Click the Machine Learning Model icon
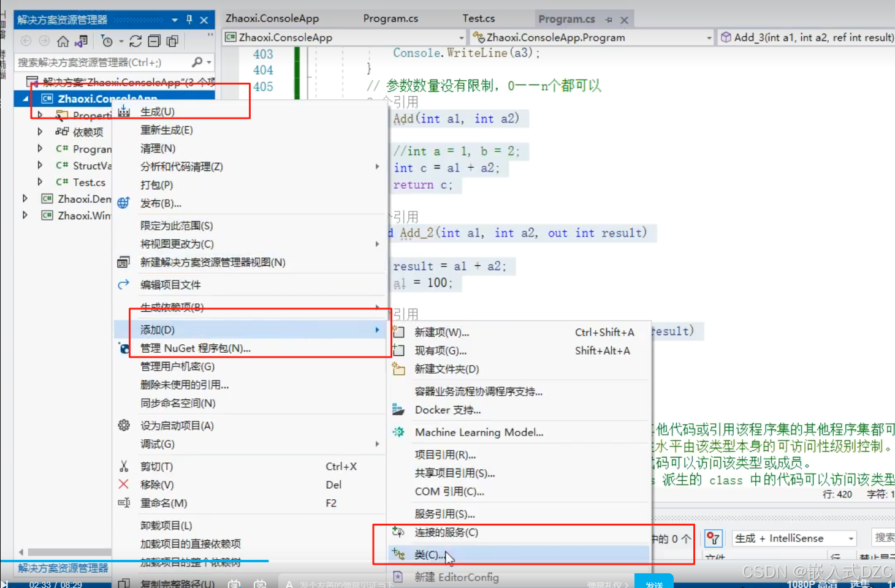Screen dimensions: 895x588 (x=398, y=432)
